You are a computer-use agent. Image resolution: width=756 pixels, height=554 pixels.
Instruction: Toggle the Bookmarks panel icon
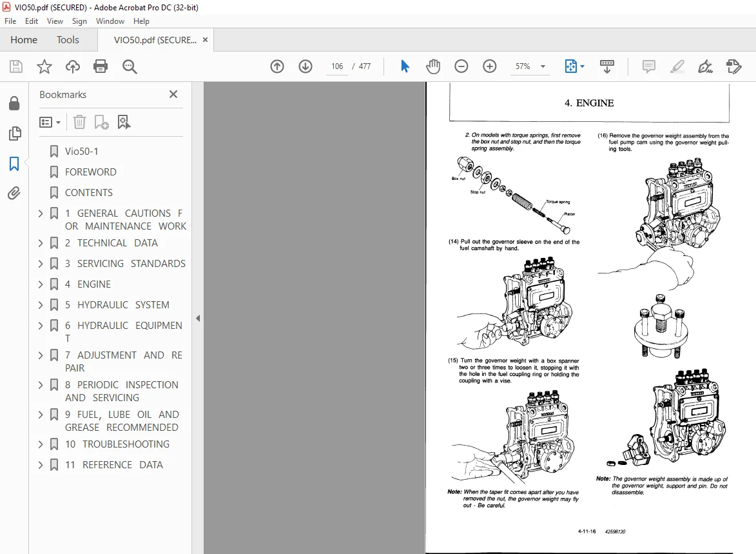click(14, 164)
